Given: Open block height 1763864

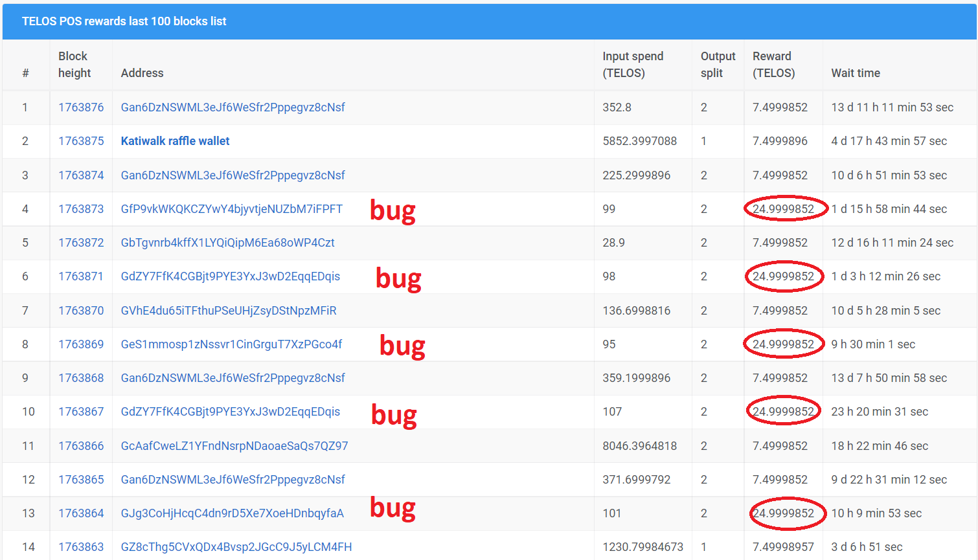Looking at the screenshot, I should pos(81,513).
